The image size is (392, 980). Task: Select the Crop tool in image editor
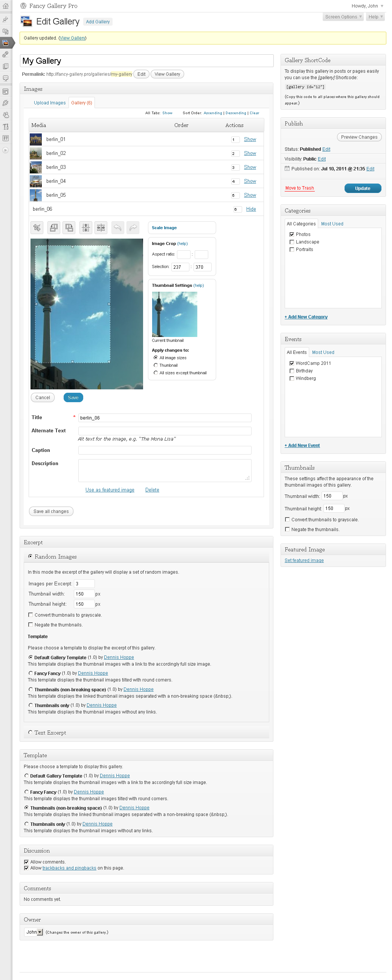(37, 228)
